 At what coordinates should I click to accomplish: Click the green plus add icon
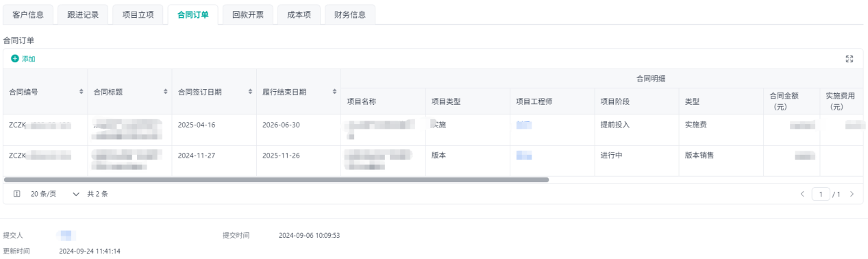click(15, 59)
